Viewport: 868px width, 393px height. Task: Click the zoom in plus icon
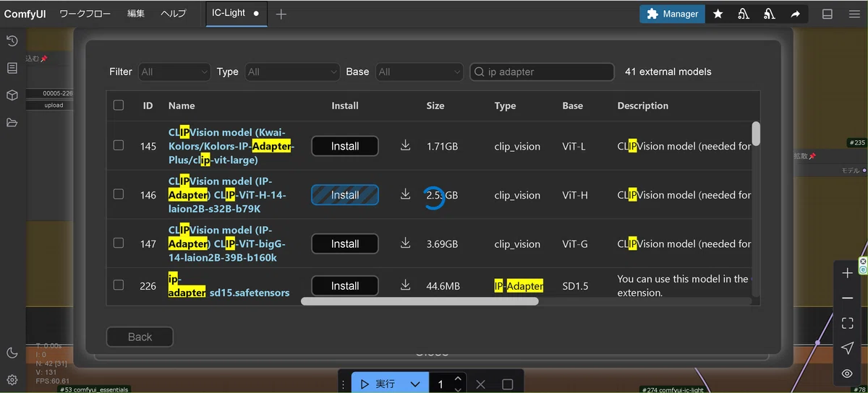[x=847, y=273]
